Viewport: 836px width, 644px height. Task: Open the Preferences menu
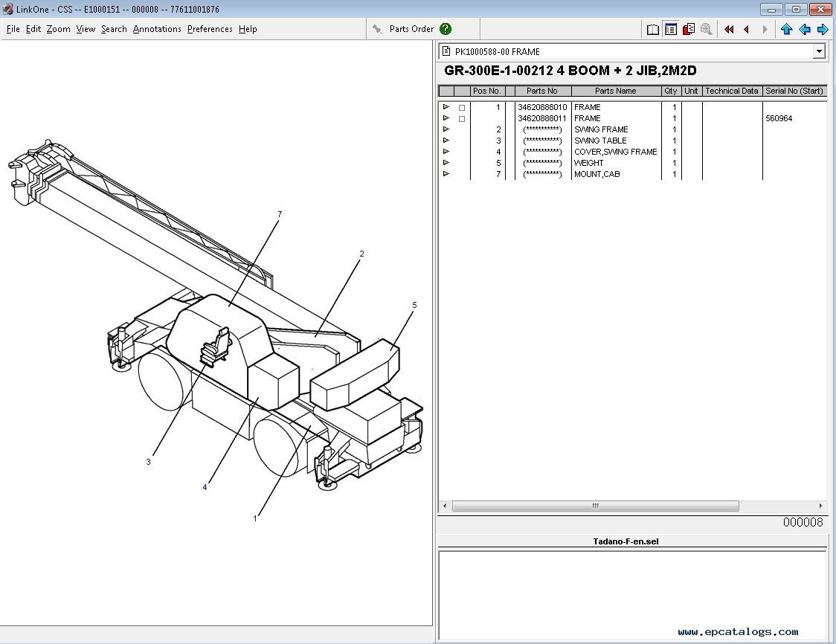coord(210,29)
